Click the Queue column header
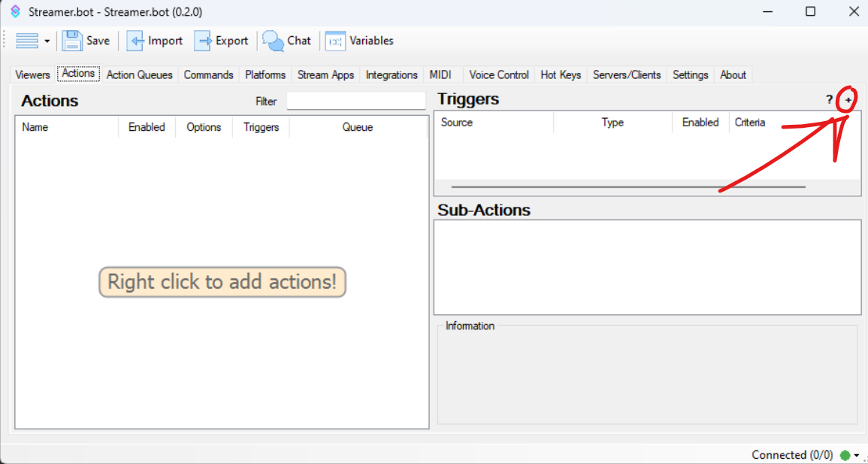Viewport: 868px width, 464px height. [358, 127]
